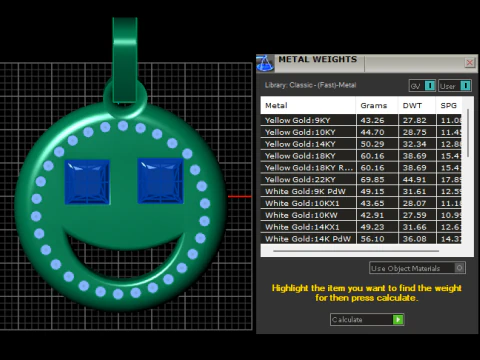Image resolution: width=480 pixels, height=360 pixels.
Task: Select the White Gold:9K PdW row
Action: click(x=361, y=191)
